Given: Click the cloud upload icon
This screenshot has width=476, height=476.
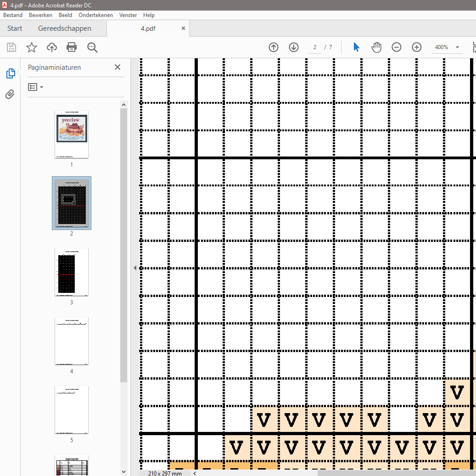Looking at the screenshot, I should (52, 47).
